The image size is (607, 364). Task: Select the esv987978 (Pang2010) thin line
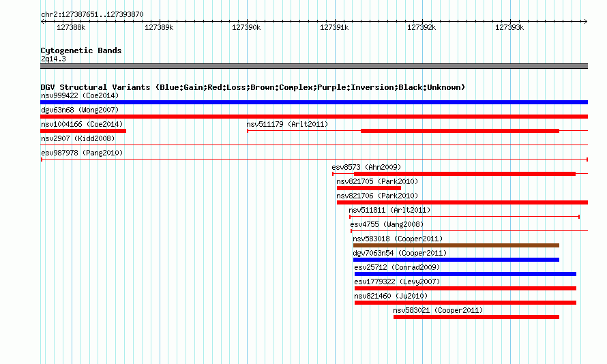click(x=314, y=160)
